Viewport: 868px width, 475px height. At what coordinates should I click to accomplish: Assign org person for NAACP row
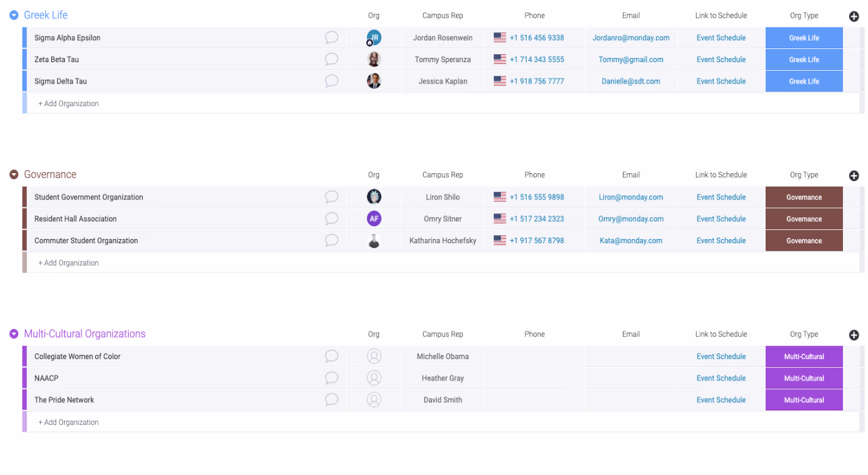click(374, 378)
